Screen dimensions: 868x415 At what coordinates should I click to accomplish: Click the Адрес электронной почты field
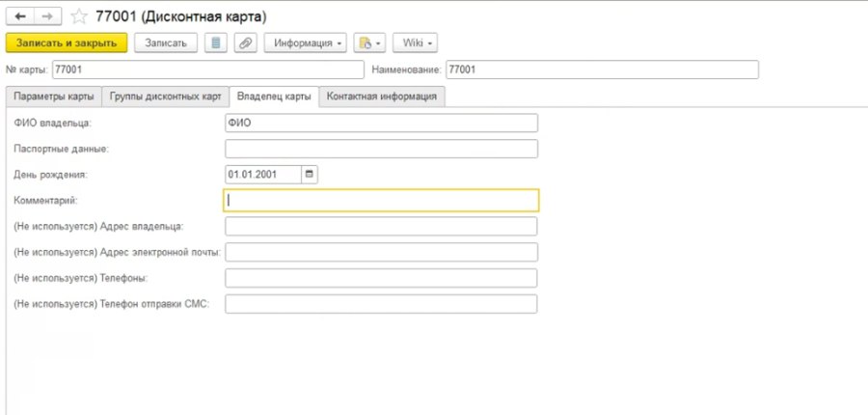point(381,252)
